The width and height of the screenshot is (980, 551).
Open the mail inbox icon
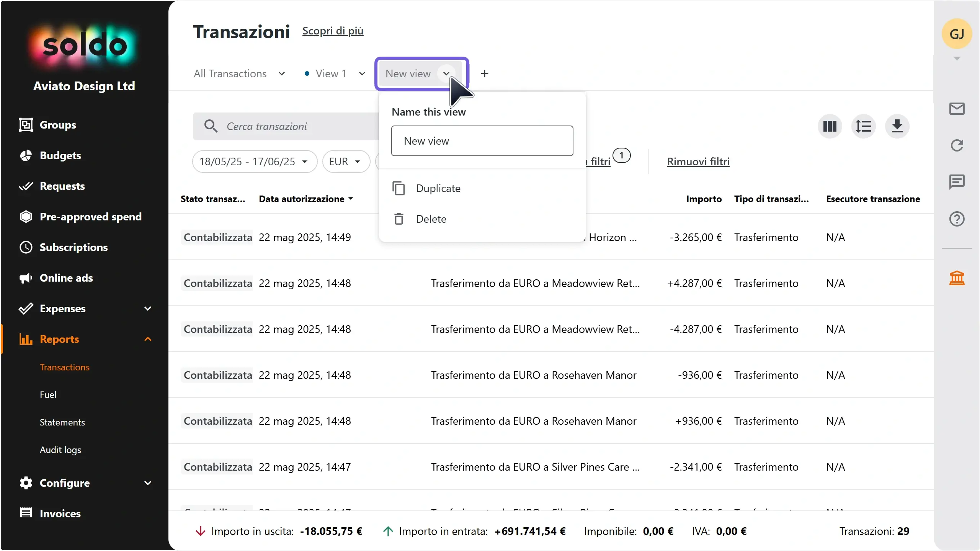957,109
